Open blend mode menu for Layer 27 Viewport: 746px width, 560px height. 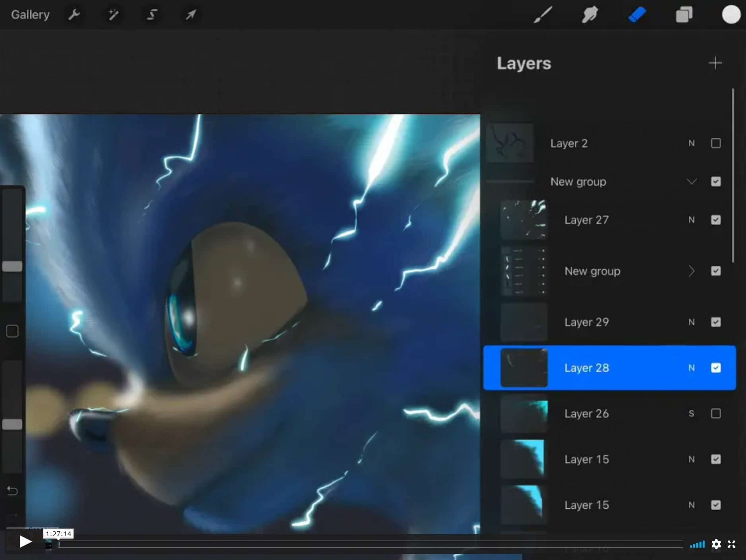(692, 220)
